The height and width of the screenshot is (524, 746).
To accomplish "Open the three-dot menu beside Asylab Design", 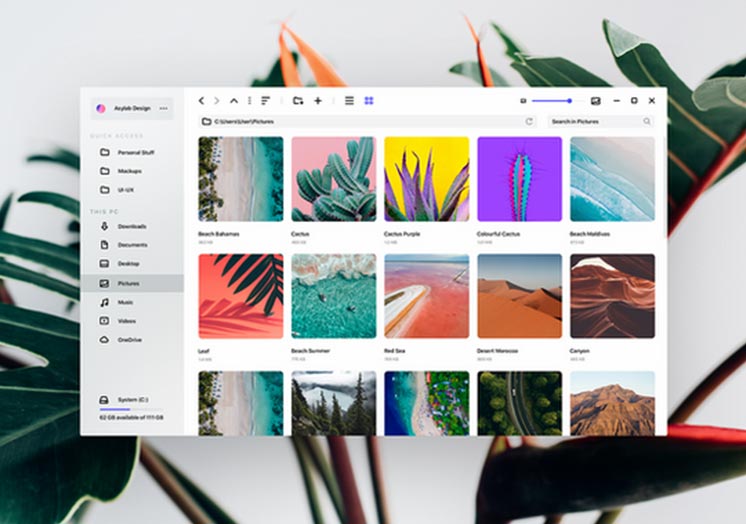I will coord(164,108).
